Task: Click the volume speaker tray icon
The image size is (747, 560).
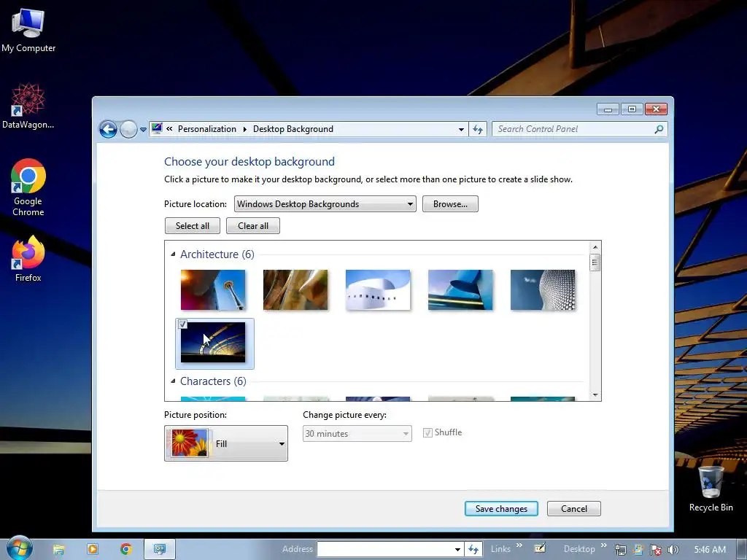Action: (x=673, y=550)
